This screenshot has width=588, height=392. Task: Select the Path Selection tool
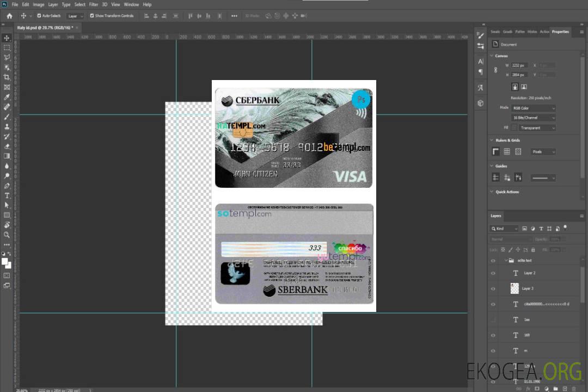(7, 205)
